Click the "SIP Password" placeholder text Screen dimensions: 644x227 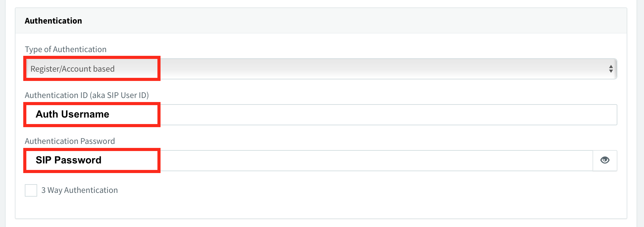click(68, 160)
